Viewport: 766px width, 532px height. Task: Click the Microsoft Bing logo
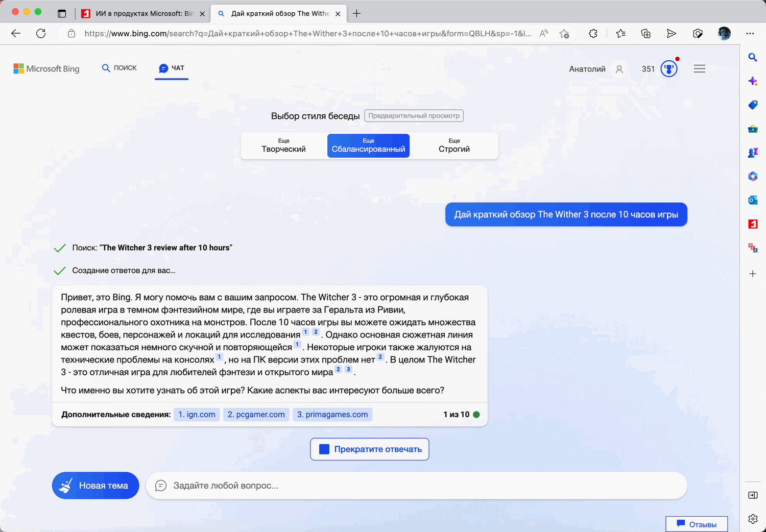tap(46, 68)
